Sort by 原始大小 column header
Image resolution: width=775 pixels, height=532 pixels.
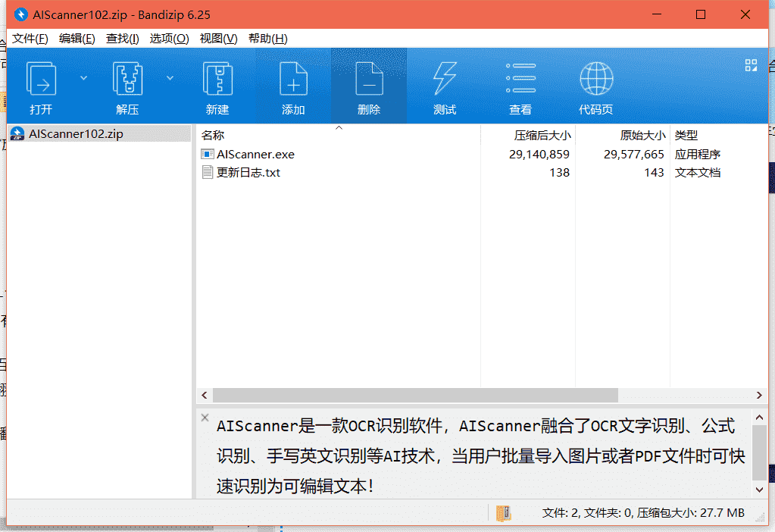pos(623,135)
